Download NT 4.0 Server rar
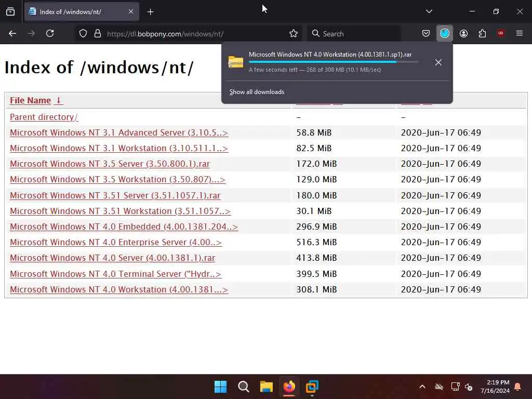The image size is (532, 399). pyautogui.click(x=113, y=258)
